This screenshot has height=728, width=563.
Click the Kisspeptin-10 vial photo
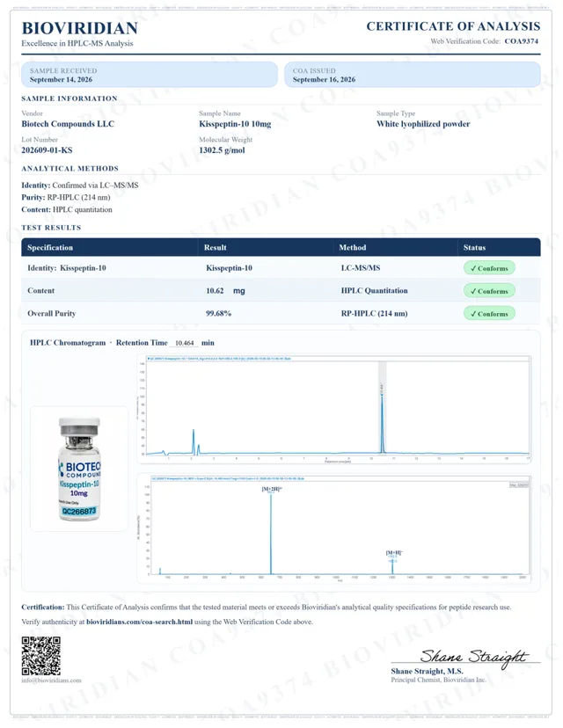click(x=79, y=469)
